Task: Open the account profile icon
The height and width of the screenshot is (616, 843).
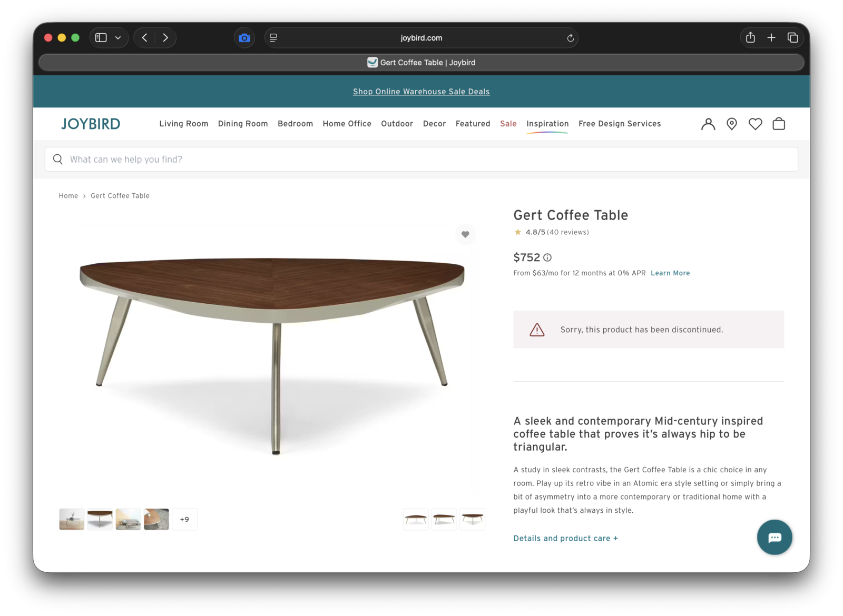Action: tap(708, 124)
